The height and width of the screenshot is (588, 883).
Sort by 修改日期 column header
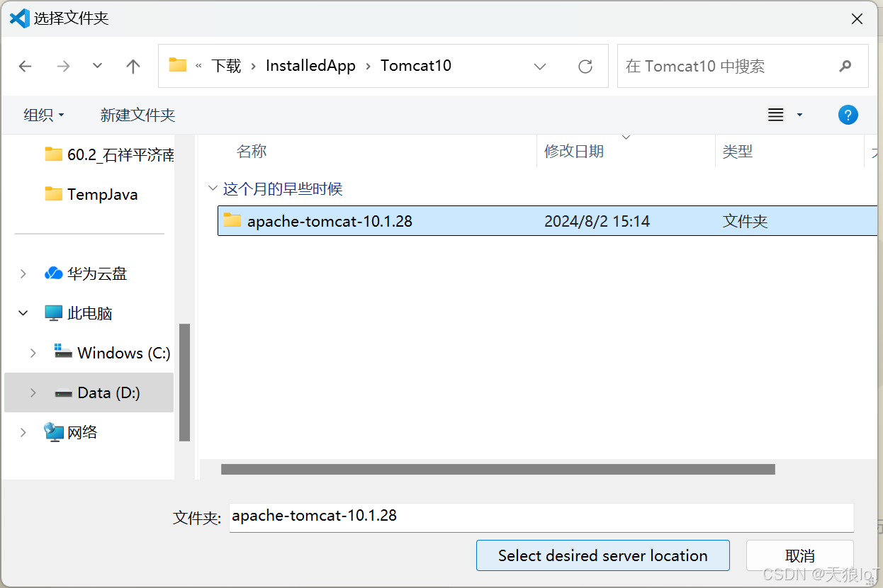point(574,152)
